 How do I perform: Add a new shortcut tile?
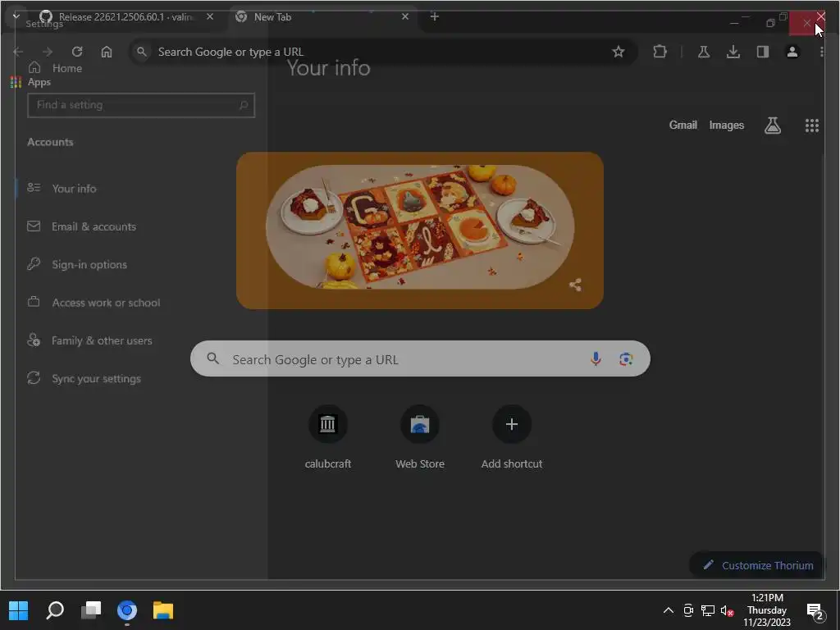point(512,438)
